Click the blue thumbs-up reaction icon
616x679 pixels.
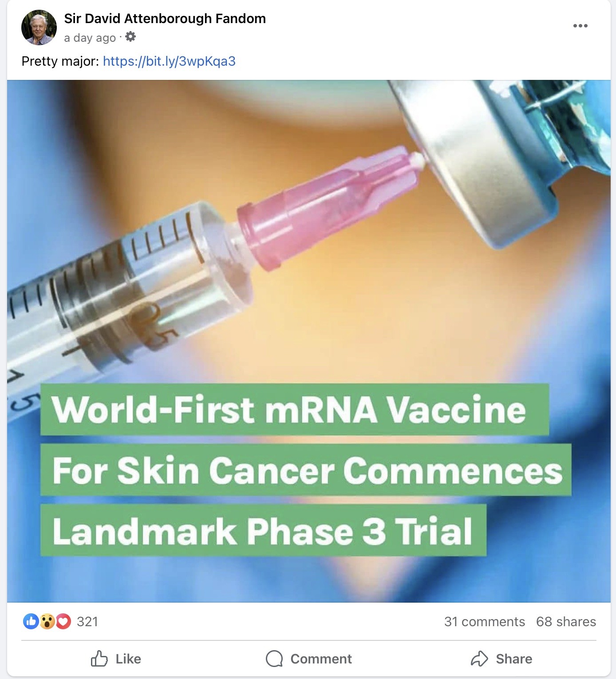(31, 621)
